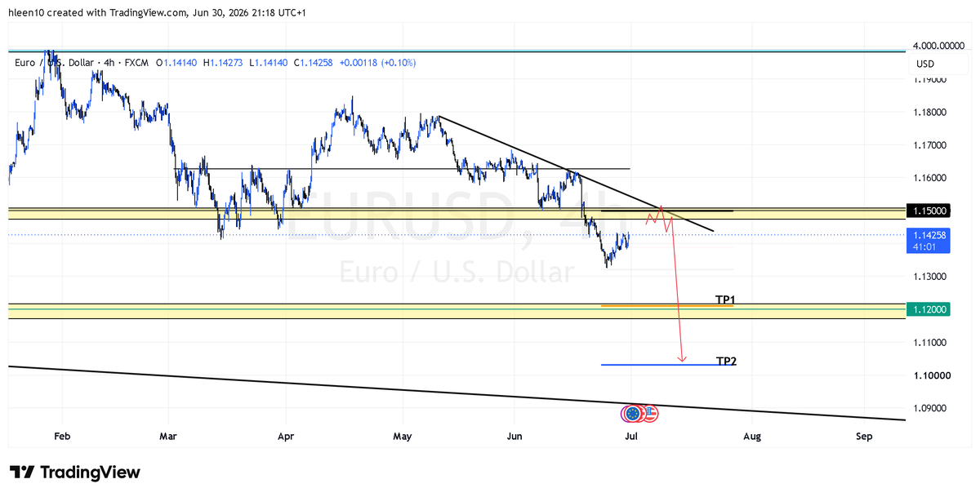Click the blue 1.14258 current price label
The height and width of the screenshot is (497, 980).
coord(930,234)
